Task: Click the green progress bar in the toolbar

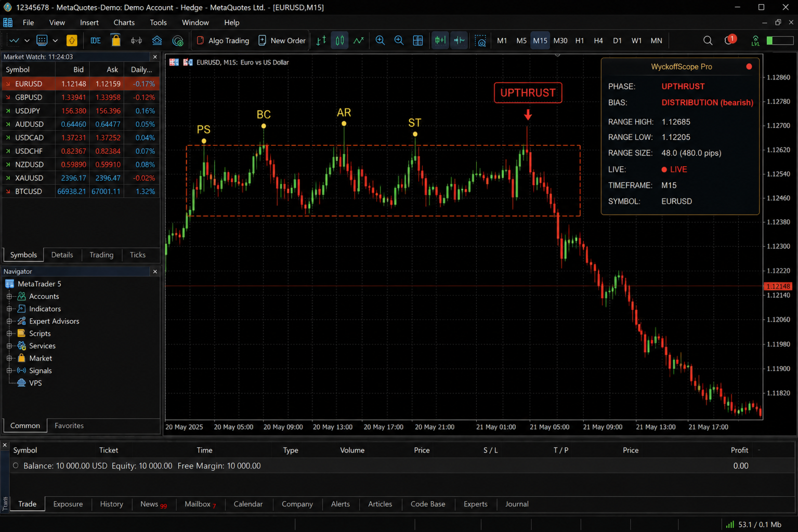Action: [780, 41]
